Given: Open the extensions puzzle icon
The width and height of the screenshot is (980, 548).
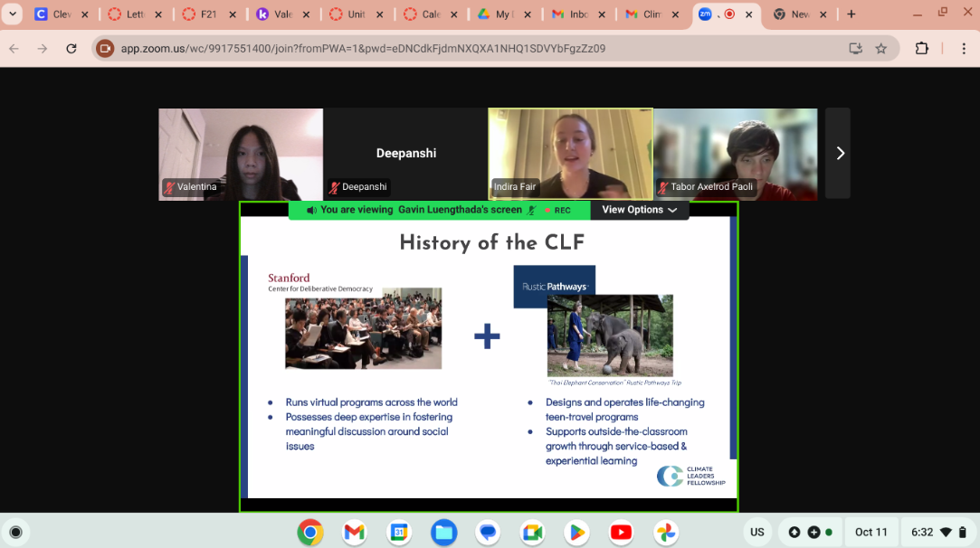Looking at the screenshot, I should pos(922,48).
